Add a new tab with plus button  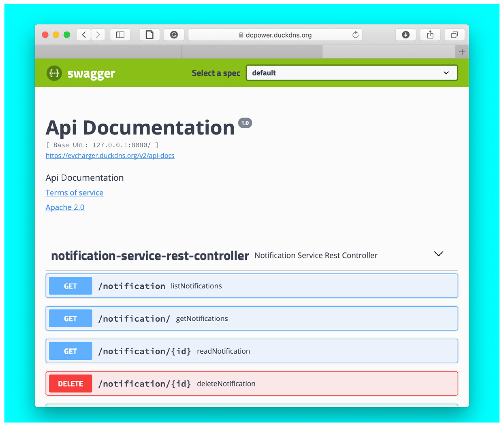[462, 52]
